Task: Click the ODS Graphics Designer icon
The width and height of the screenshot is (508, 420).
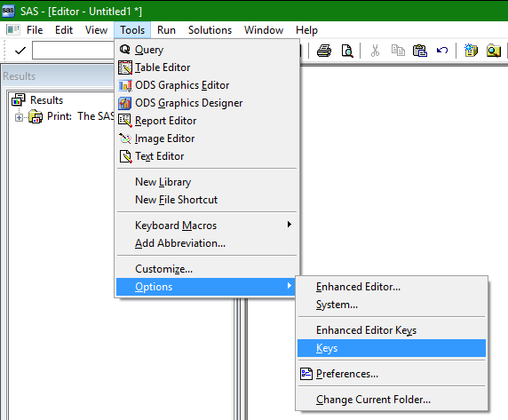Action: point(124,103)
